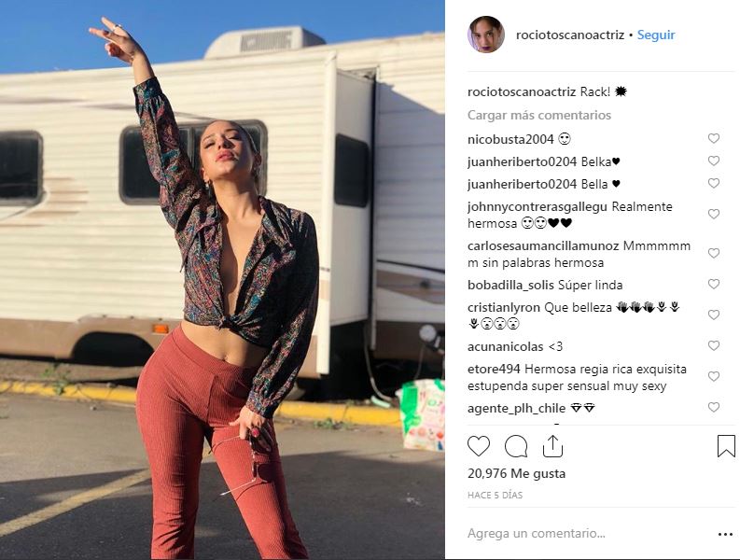The width and height of the screenshot is (740, 560).
Task: Open the rociotoscanoactriz profile from header username
Action: click(570, 35)
